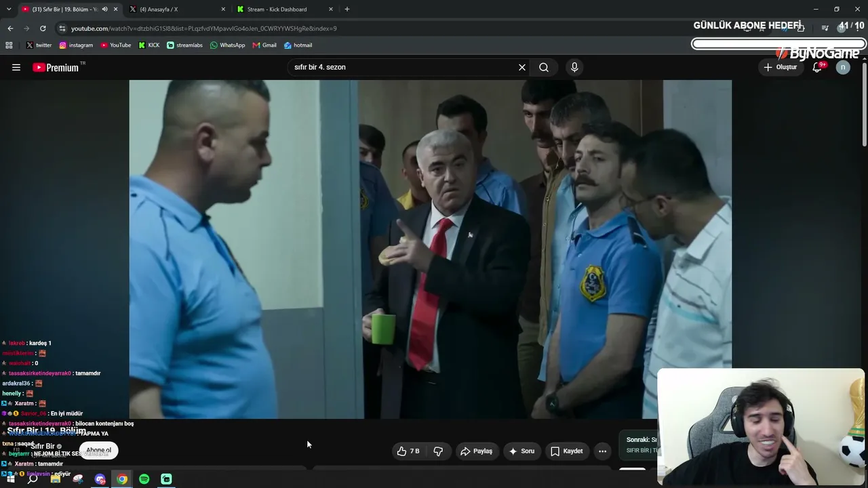Close the Kick Dashboard tab

coord(331,9)
